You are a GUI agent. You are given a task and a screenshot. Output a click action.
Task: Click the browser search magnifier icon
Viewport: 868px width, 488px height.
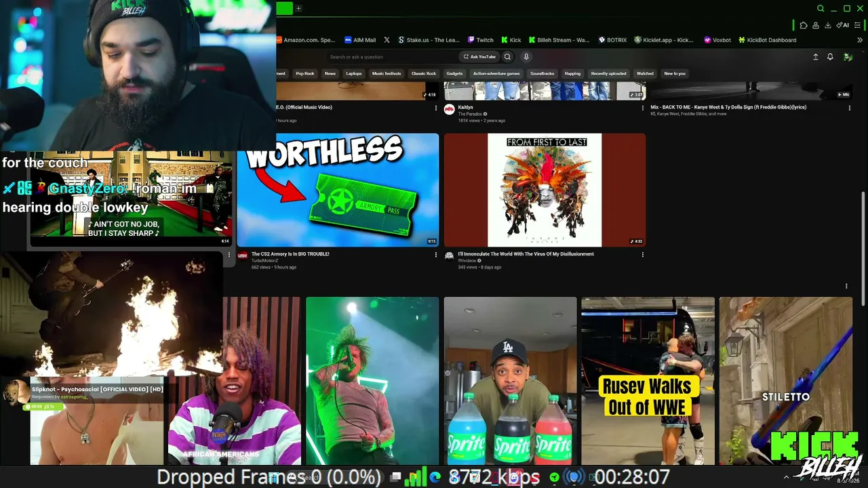coord(821,9)
